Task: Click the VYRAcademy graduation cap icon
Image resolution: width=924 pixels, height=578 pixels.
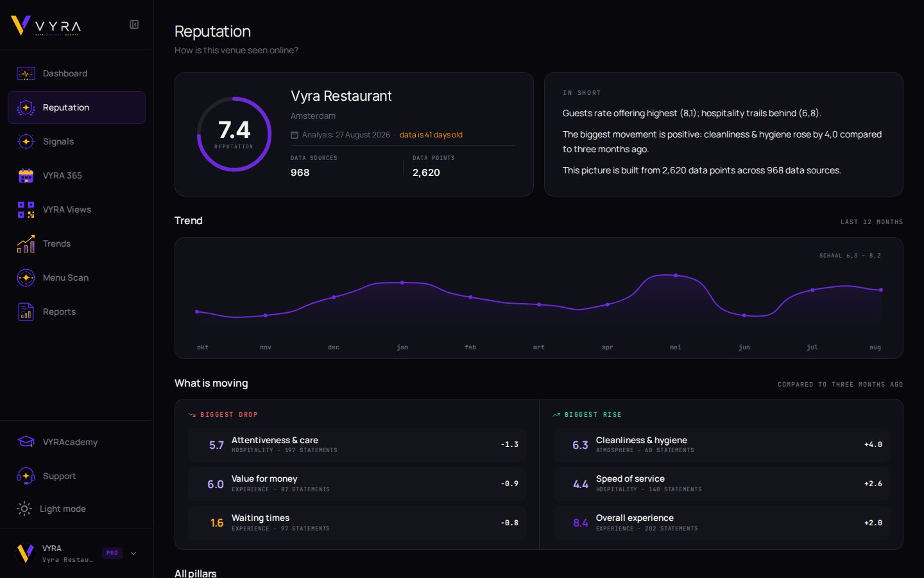Action: [26, 442]
